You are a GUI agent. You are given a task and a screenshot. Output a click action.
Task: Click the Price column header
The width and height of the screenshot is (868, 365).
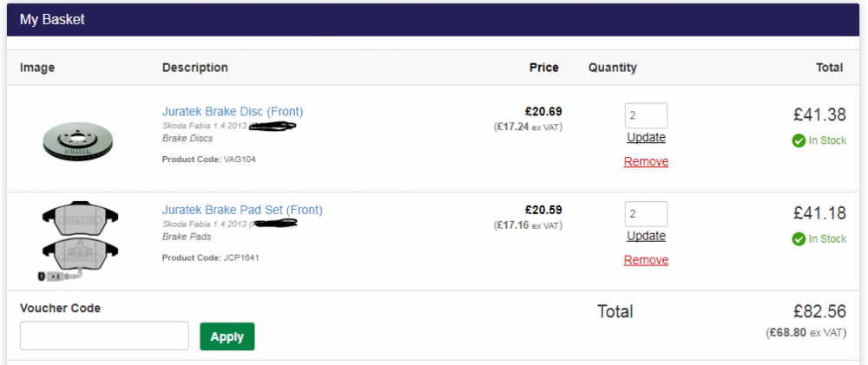[544, 68]
